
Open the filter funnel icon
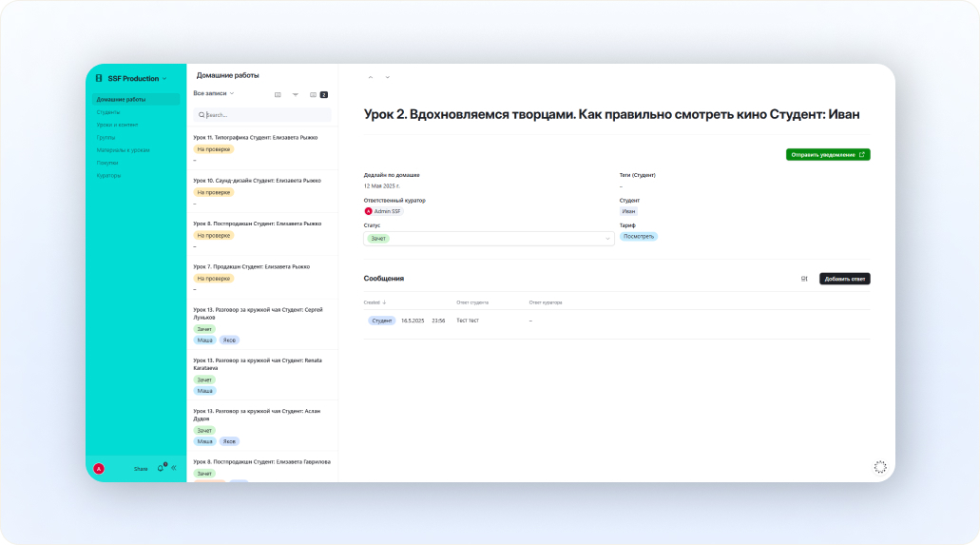click(x=295, y=94)
